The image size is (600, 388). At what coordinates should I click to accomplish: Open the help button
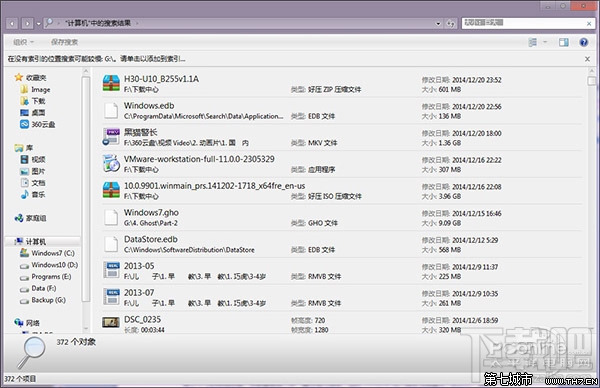pyautogui.click(x=583, y=42)
